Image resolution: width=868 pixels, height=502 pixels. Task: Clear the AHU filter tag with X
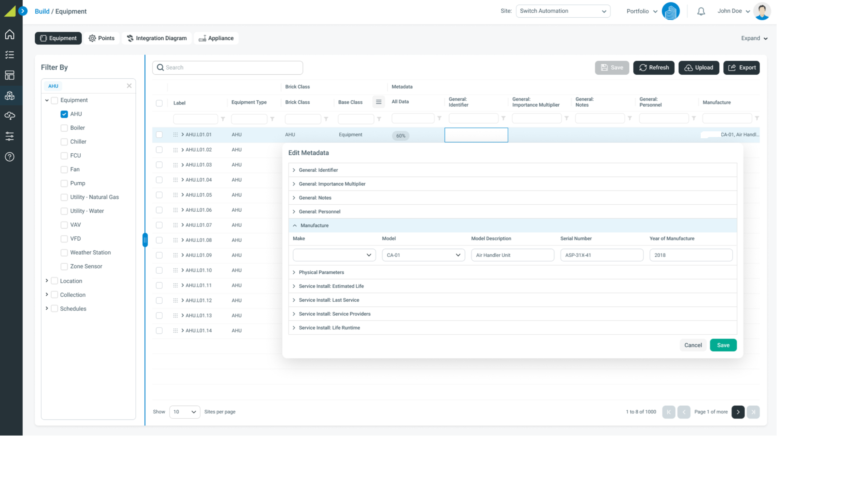[x=129, y=86]
